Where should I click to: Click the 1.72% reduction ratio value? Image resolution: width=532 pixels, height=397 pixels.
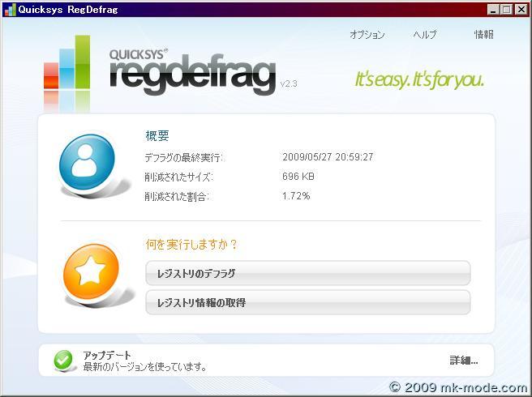(x=296, y=196)
